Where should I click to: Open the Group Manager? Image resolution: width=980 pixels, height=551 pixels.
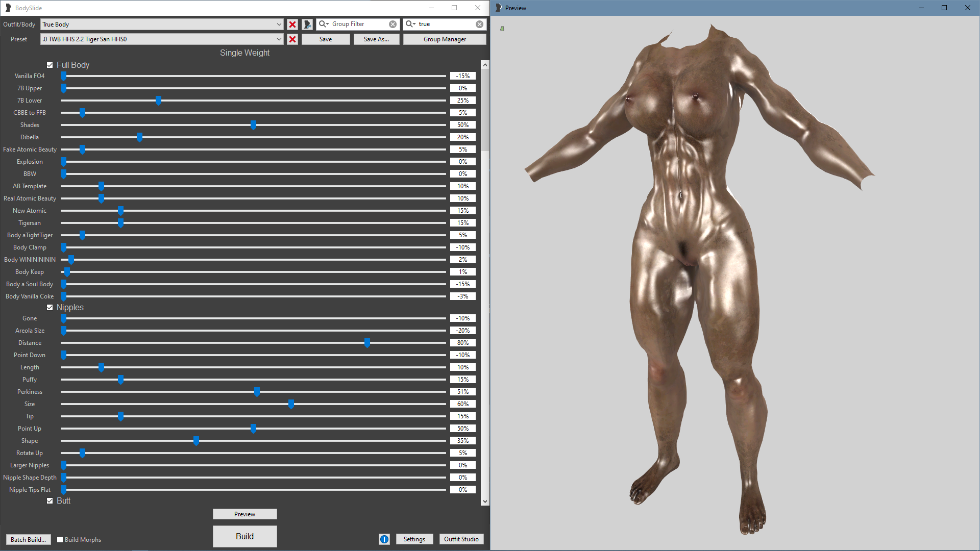[445, 39]
